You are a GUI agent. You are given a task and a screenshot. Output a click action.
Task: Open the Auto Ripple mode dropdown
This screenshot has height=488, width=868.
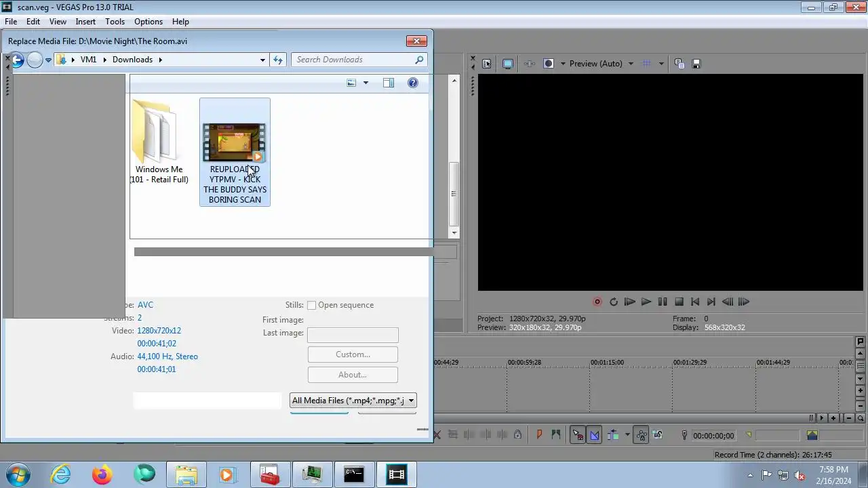(x=627, y=435)
